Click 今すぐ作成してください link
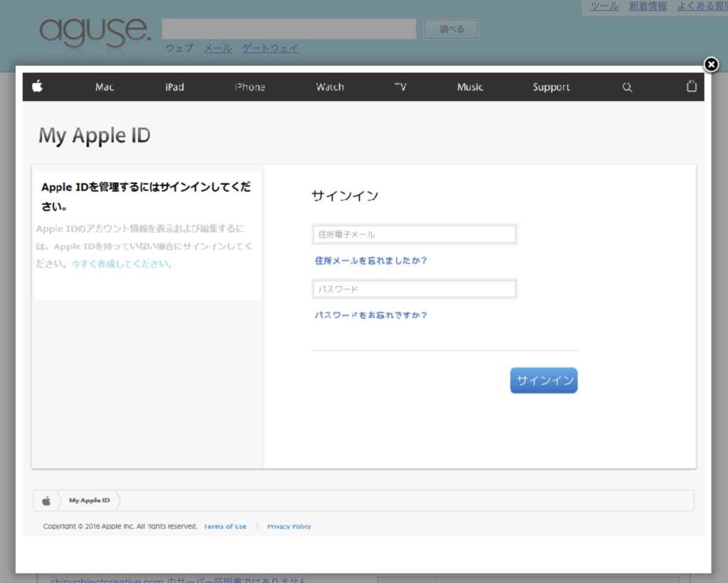This screenshot has height=583, width=728. (x=122, y=264)
